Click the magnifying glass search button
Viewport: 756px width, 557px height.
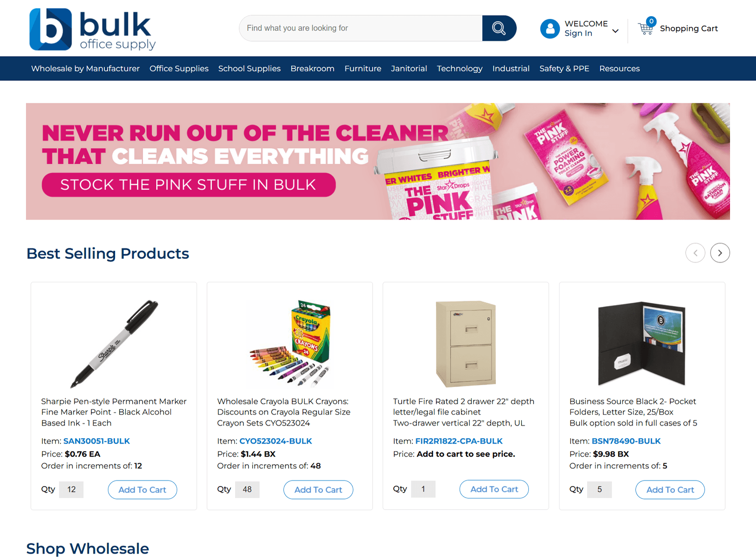499,28
